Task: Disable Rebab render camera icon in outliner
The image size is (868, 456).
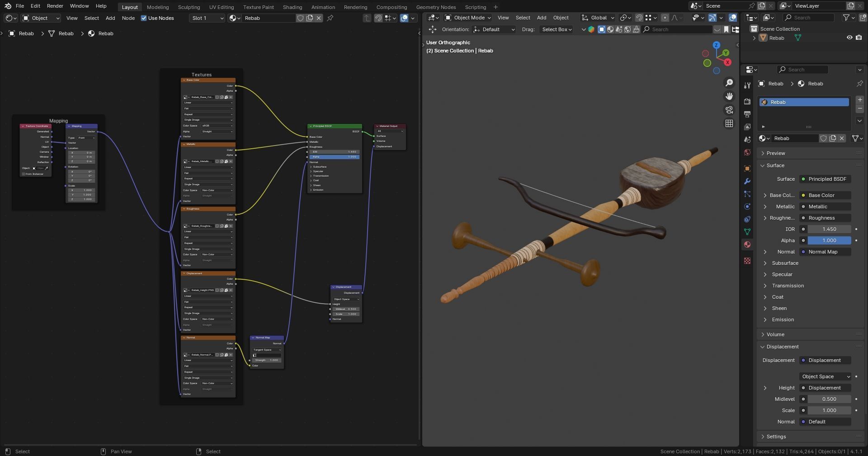Action: click(x=859, y=38)
